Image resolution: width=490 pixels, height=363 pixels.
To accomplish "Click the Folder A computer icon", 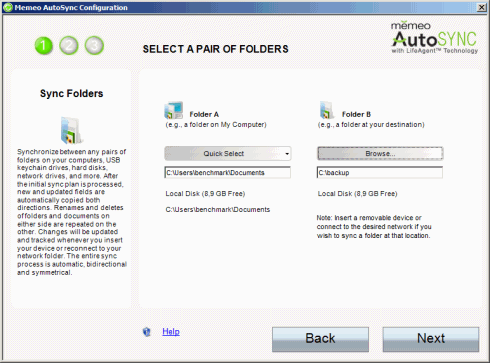I will click(x=174, y=110).
